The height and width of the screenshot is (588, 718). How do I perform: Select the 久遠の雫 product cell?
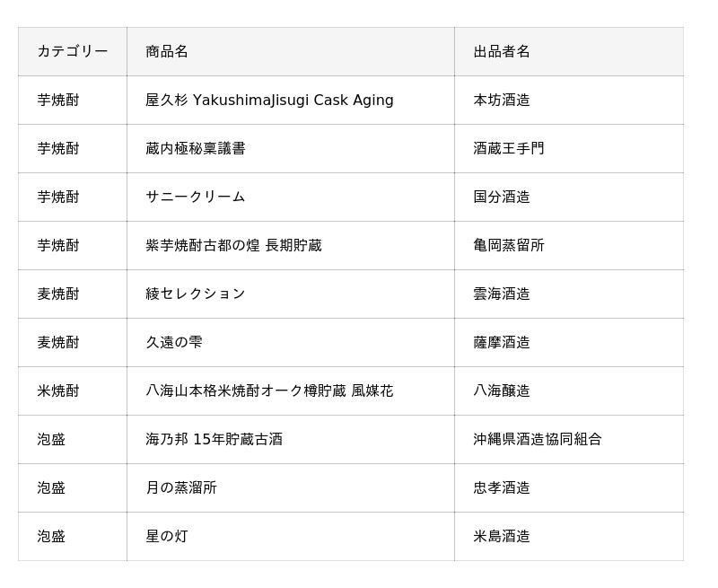[174, 342]
